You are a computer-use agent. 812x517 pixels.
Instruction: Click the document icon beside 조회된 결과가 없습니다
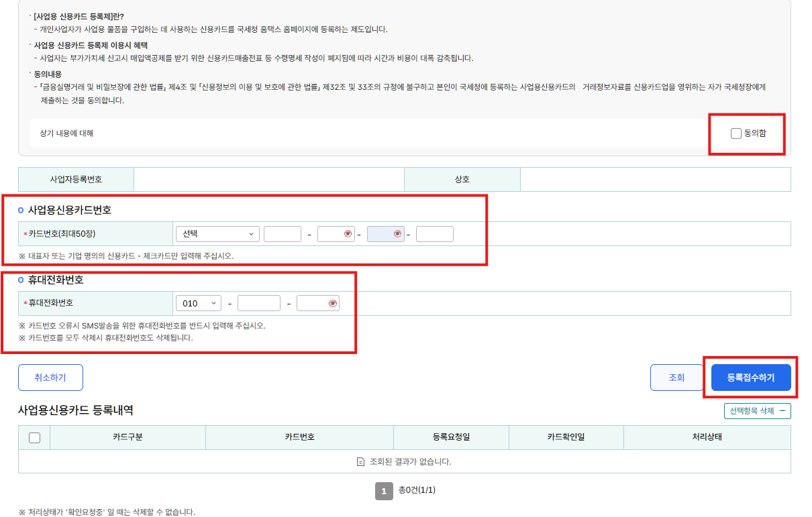361,462
